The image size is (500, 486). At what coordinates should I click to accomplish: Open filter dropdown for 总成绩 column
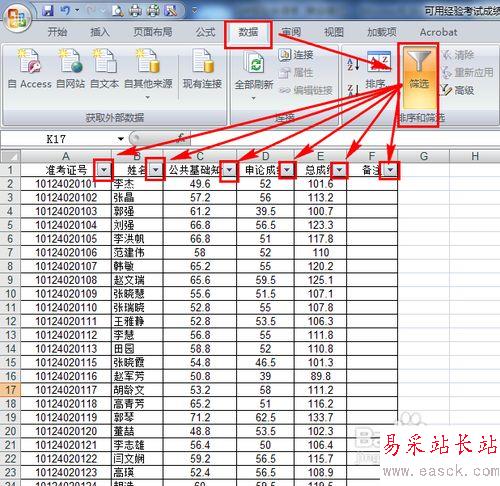(x=339, y=170)
